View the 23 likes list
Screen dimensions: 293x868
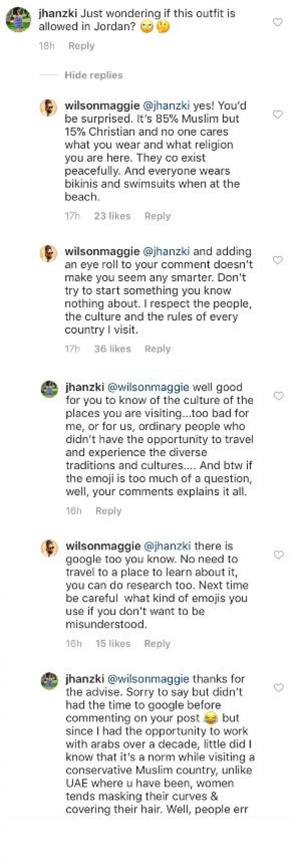112,216
